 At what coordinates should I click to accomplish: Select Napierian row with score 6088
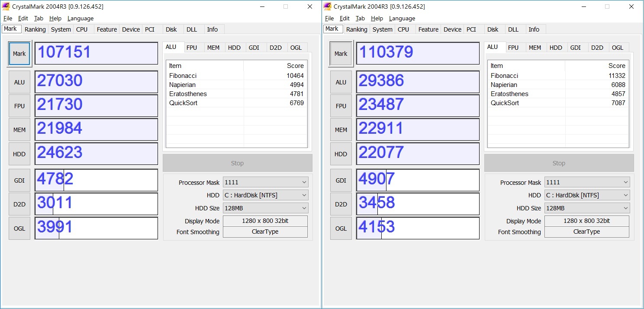click(558, 85)
